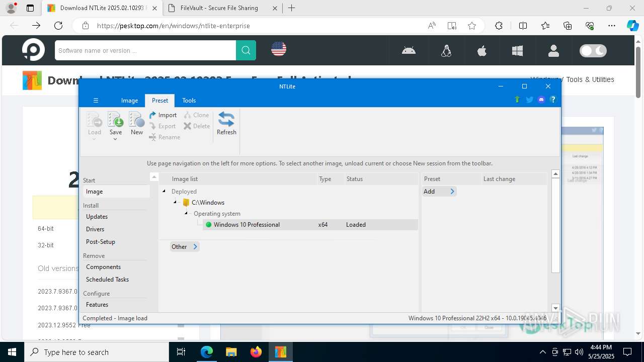
Task: Click Clone in the Preset ribbon
Action: pyautogui.click(x=196, y=115)
